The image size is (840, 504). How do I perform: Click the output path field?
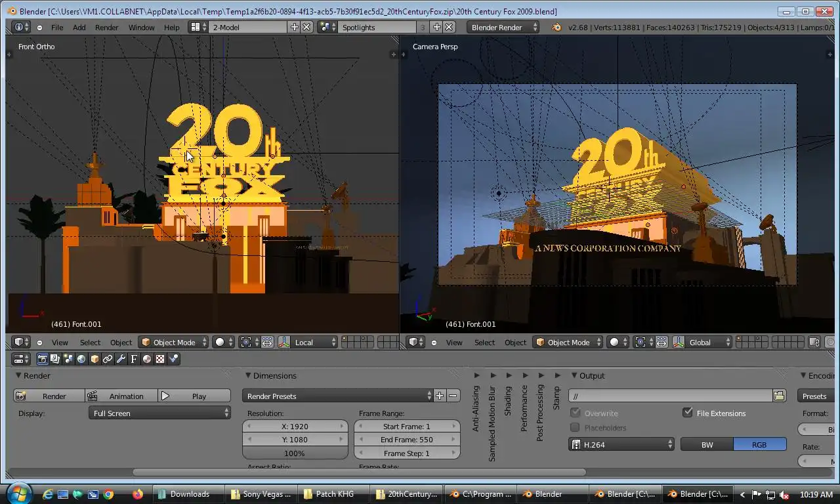pyautogui.click(x=671, y=396)
